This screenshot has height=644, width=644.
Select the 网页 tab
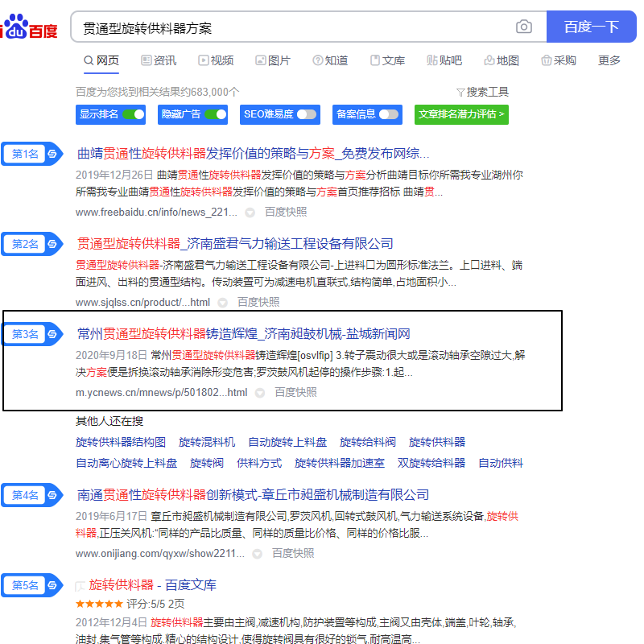(101, 61)
